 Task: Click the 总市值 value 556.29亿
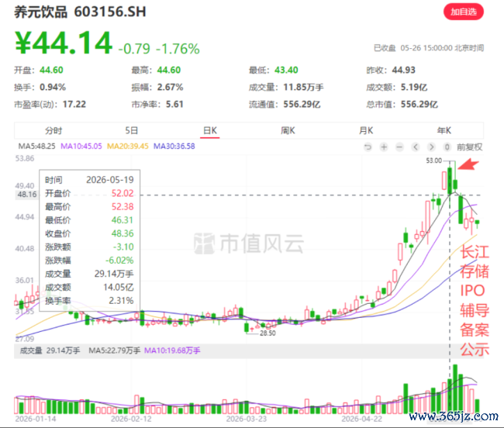(x=419, y=105)
